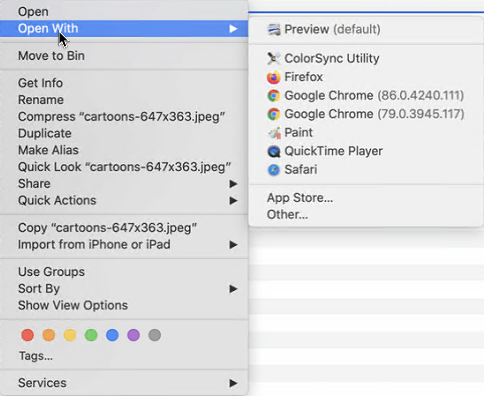Viewport: 484px width, 396px height.
Task: Expand the Open With submenu arrow
Action: click(233, 29)
